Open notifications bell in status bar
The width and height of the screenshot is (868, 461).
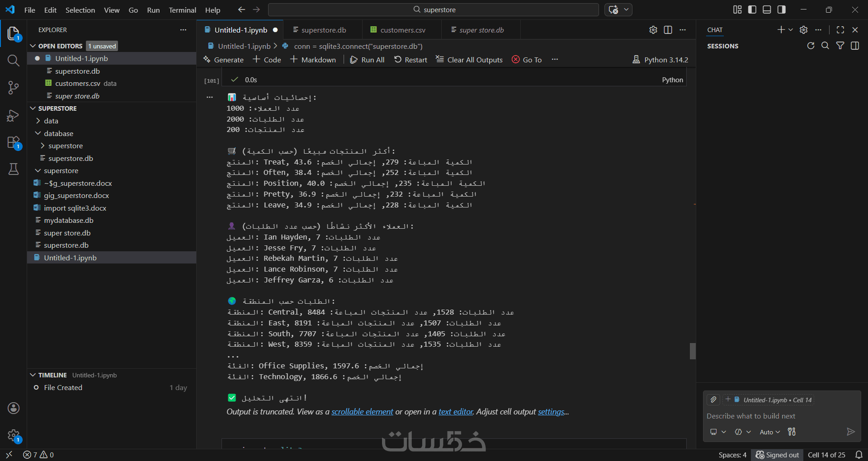coord(859,455)
